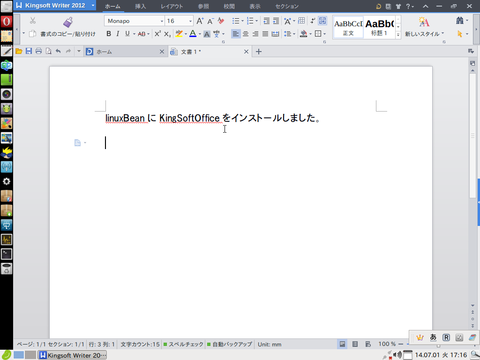Screen dimensions: 480x360
Task: Click the 新しいスタイル button
Action: 424,27
